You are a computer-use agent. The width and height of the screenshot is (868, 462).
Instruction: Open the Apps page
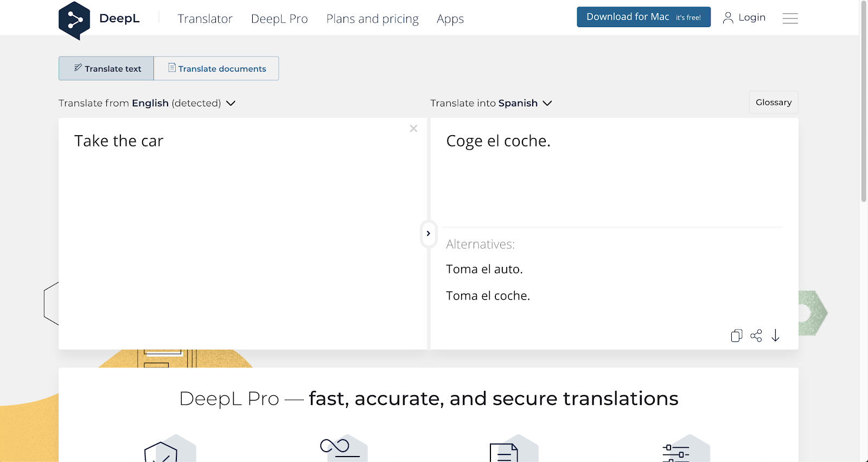(x=450, y=19)
